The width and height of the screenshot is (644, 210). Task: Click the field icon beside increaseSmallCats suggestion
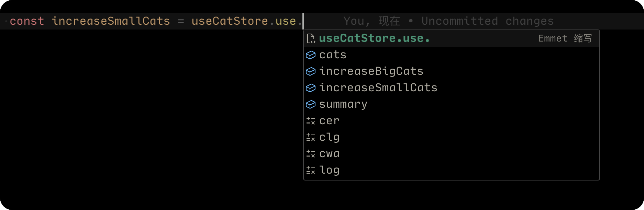tap(311, 88)
